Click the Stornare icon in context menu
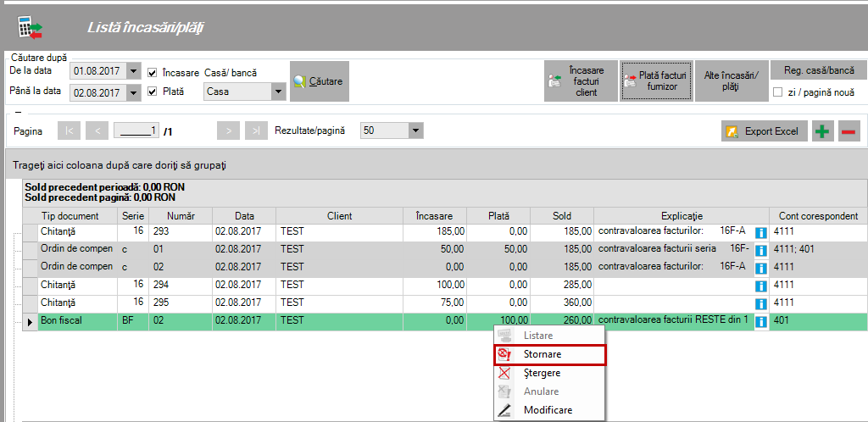The height and width of the screenshot is (422, 868). coord(505,354)
